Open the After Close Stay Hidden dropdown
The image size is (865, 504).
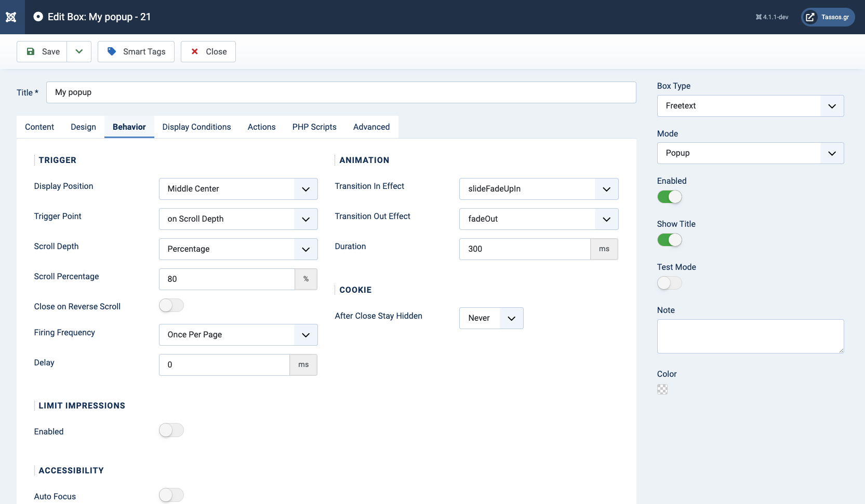491,318
